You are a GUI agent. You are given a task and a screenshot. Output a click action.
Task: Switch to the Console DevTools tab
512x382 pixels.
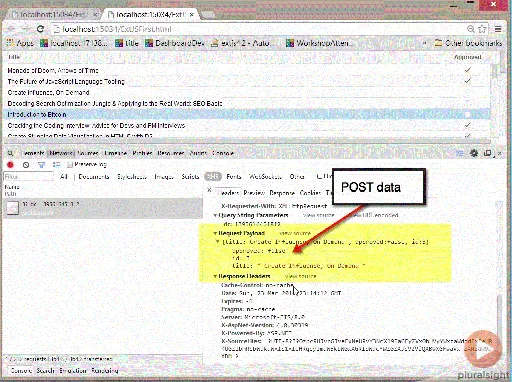point(223,153)
